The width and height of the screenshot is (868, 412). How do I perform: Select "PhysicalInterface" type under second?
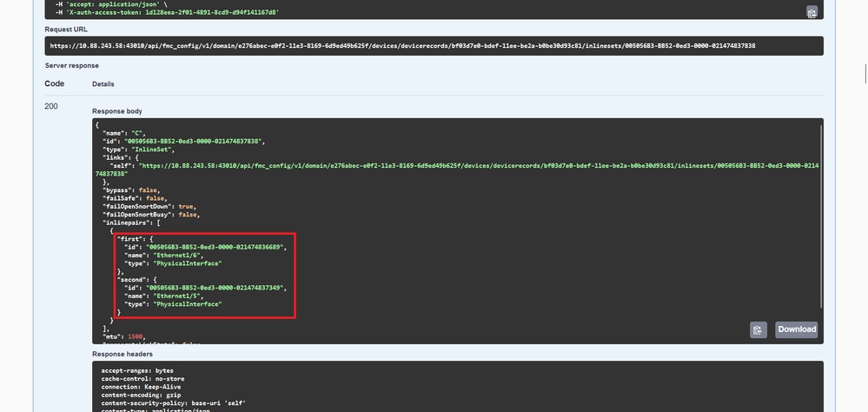pyautogui.click(x=187, y=304)
